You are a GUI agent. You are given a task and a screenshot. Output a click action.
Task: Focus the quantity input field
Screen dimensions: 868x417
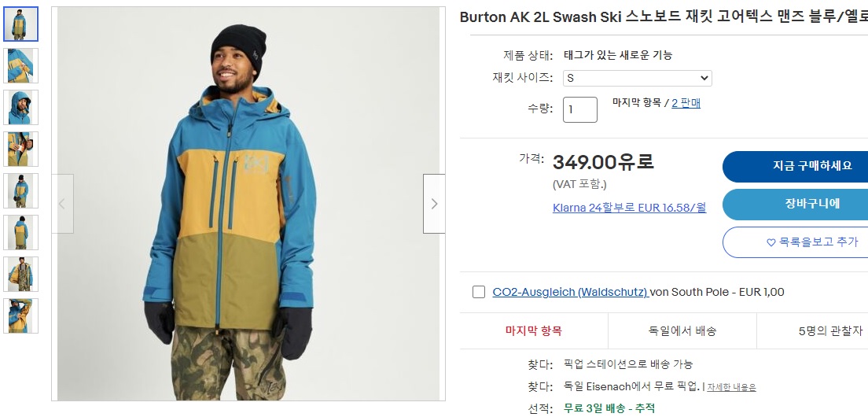tap(580, 109)
